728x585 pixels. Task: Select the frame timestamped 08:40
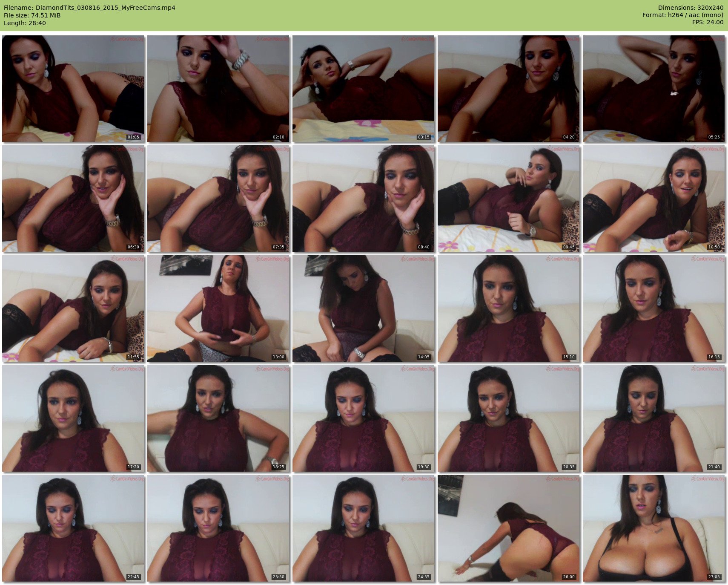tap(363, 199)
